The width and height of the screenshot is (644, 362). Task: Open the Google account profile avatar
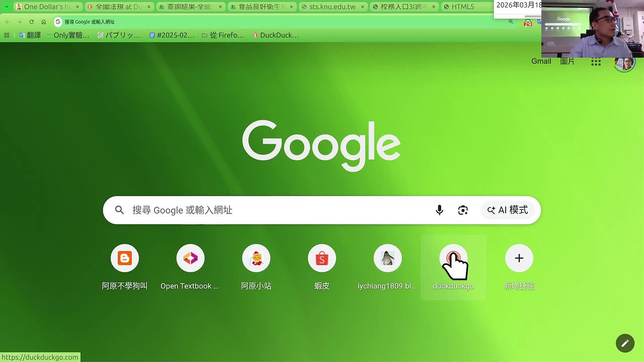tap(625, 62)
